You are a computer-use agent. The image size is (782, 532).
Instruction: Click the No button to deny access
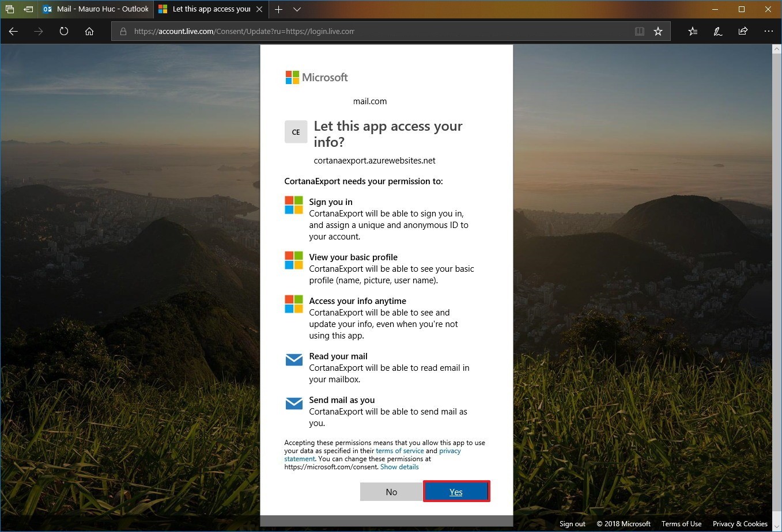pyautogui.click(x=391, y=492)
